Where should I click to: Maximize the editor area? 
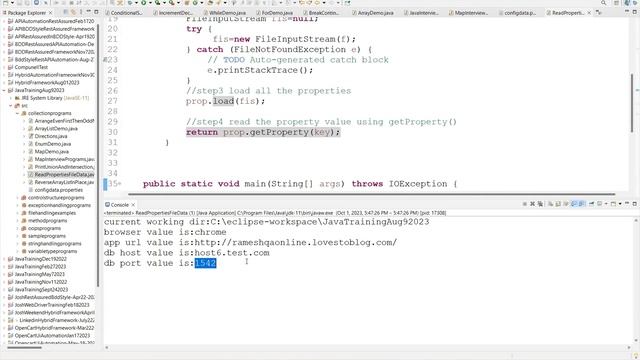[635, 13]
